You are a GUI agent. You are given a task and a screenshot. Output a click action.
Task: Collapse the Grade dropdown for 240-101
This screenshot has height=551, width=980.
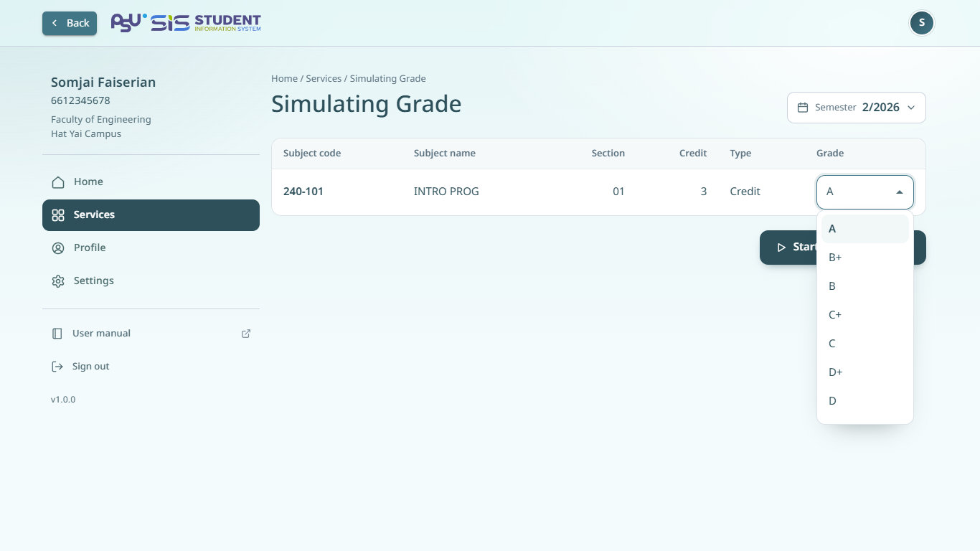(x=865, y=192)
